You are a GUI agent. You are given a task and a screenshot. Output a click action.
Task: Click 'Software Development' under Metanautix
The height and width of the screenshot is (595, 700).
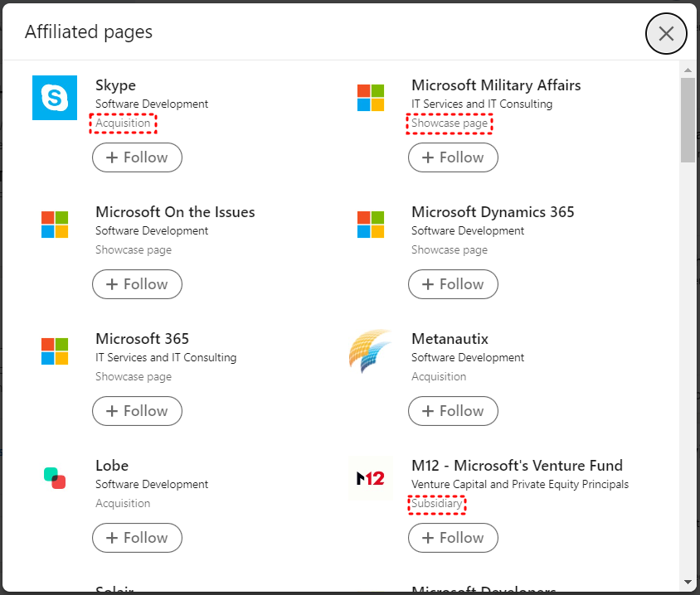pyautogui.click(x=468, y=358)
